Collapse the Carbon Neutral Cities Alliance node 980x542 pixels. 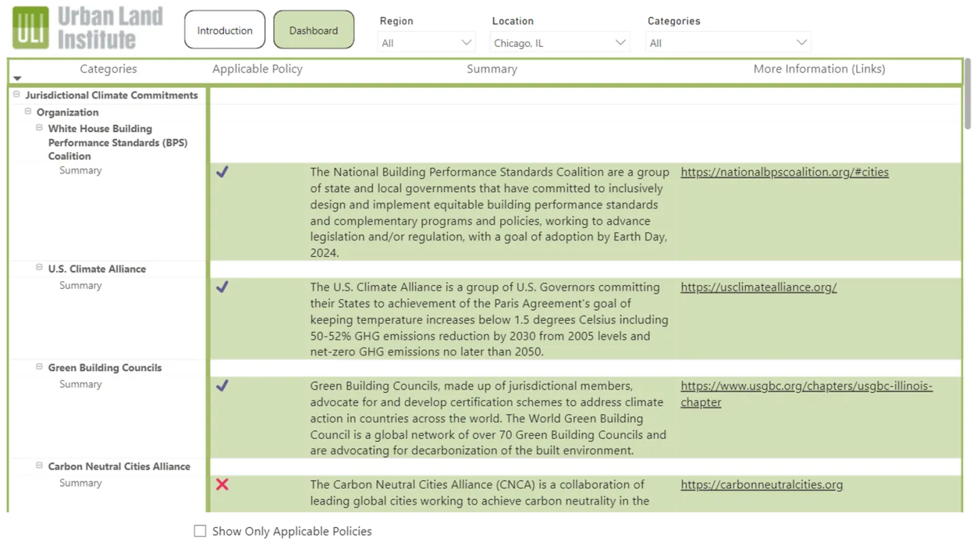pyautogui.click(x=39, y=466)
